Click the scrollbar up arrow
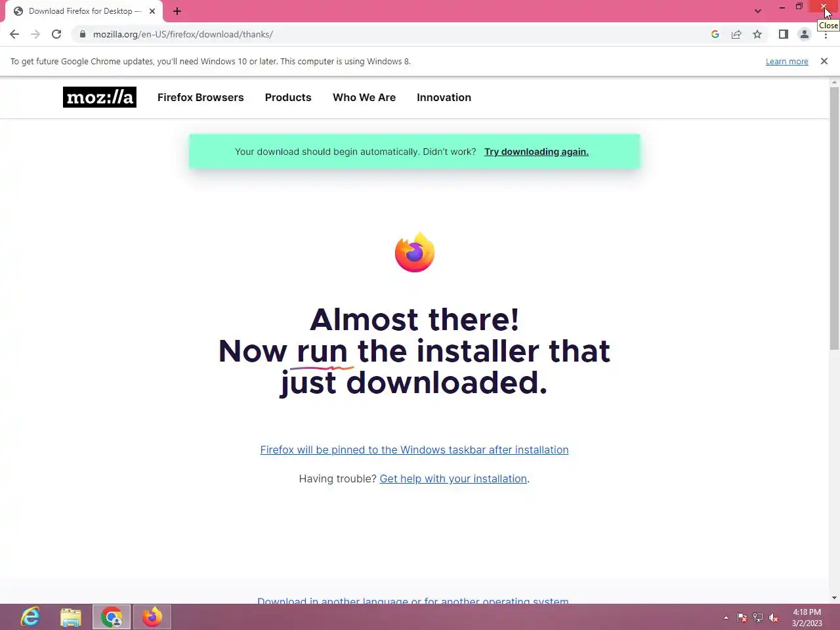 pos(835,83)
